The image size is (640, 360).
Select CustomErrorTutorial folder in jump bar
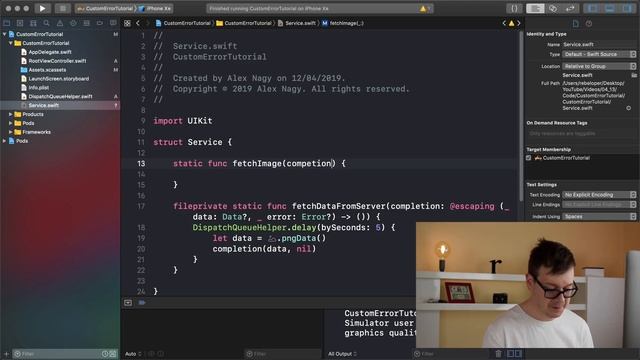[x=244, y=23]
